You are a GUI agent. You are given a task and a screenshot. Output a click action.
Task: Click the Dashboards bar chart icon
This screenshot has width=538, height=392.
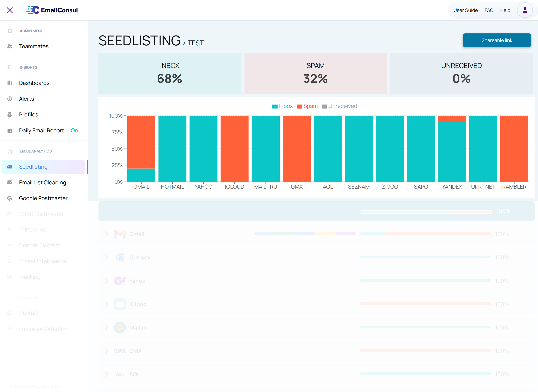point(10,83)
